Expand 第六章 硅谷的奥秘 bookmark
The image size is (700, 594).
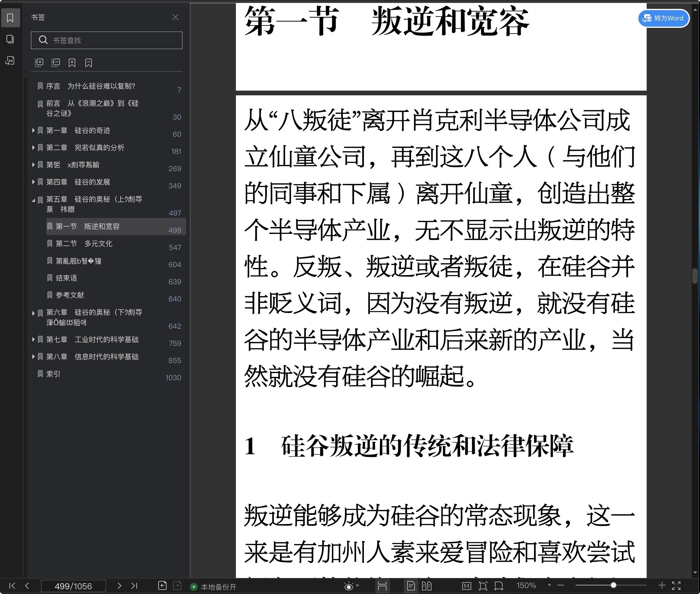coord(33,314)
